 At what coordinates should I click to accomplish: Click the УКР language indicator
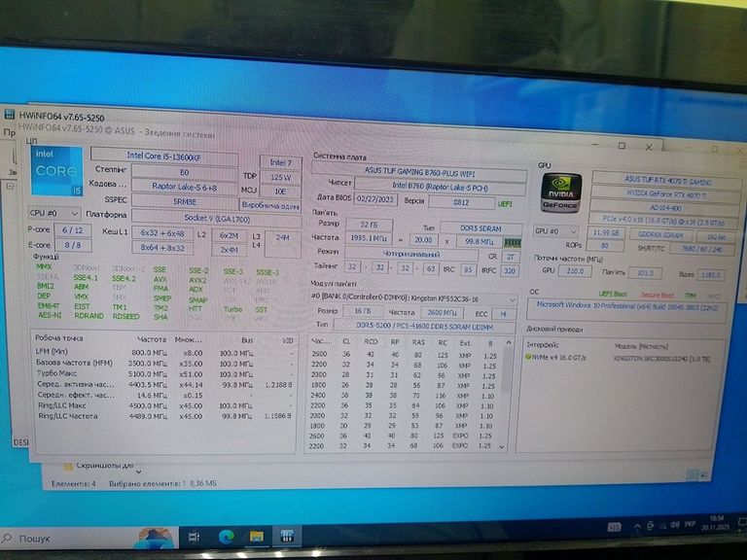click(x=690, y=524)
